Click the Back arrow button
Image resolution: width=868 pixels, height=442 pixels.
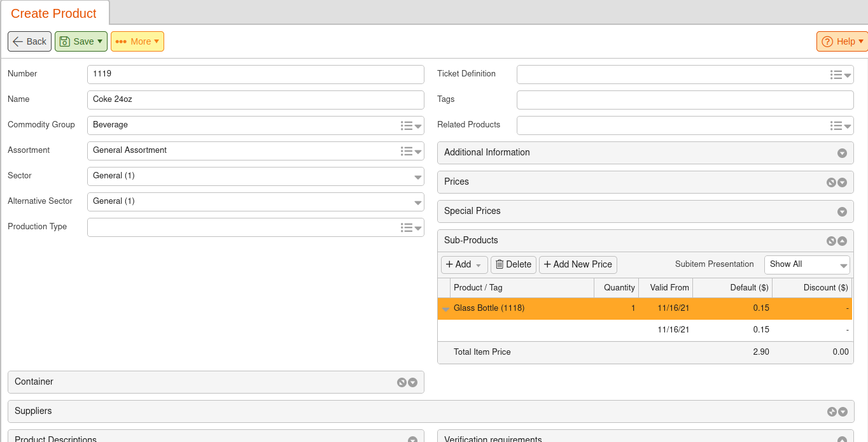[x=29, y=41]
